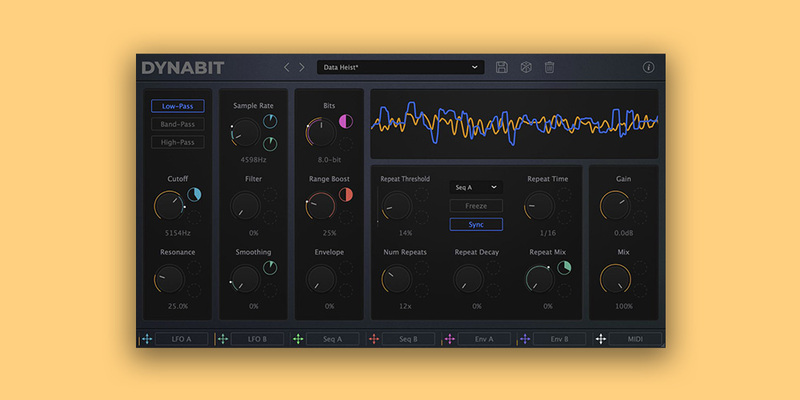
Task: Select the High-Pass filter mode
Action: 178,142
